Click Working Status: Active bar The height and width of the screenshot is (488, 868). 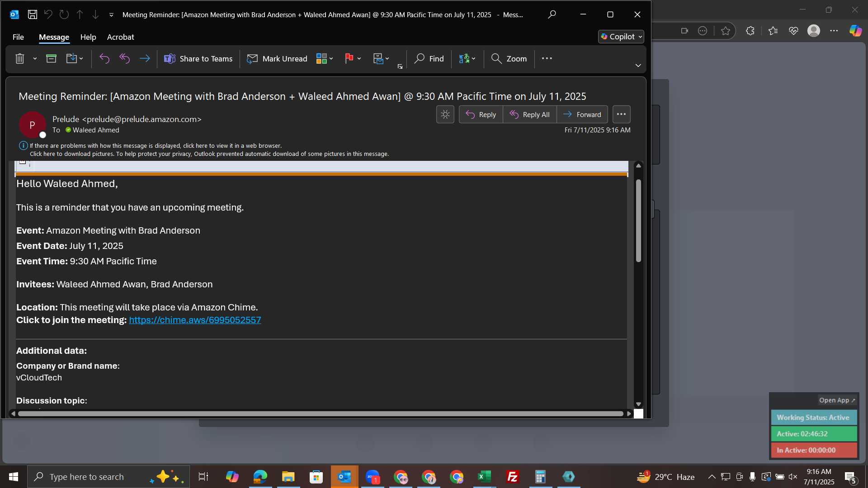pos(814,418)
